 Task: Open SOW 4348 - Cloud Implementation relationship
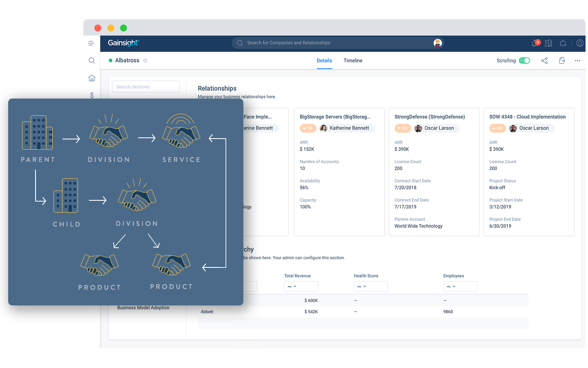527,117
